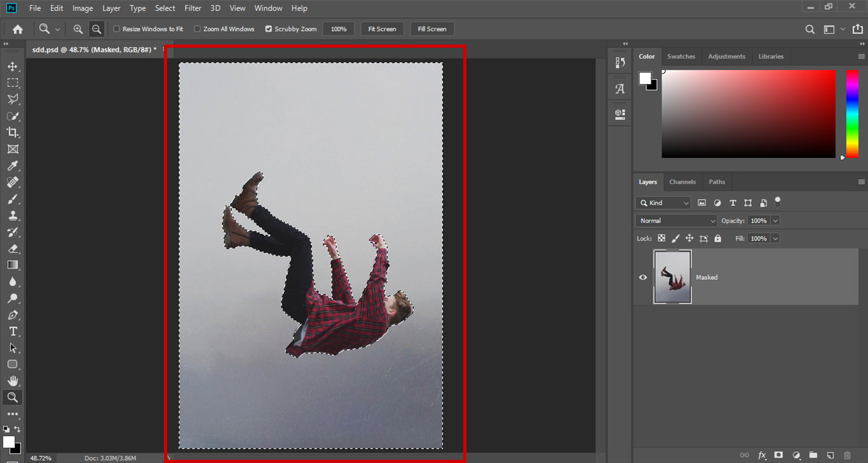
Task: Select the Blur tool
Action: pyautogui.click(x=13, y=281)
